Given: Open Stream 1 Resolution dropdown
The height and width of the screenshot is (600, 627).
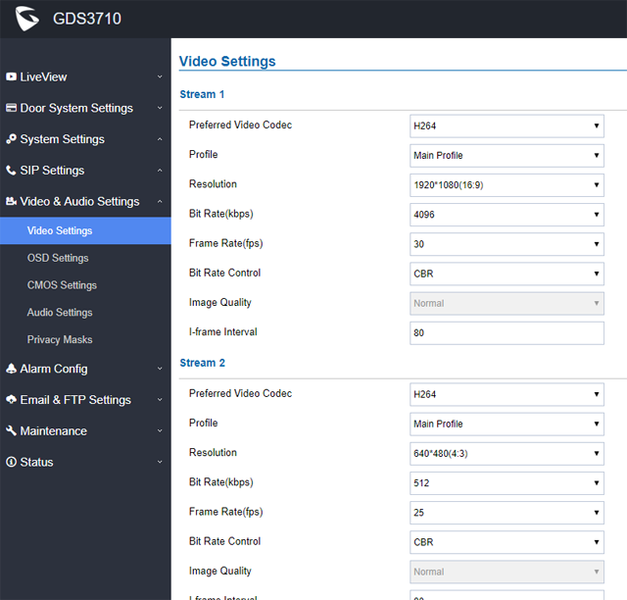Looking at the screenshot, I should click(507, 185).
